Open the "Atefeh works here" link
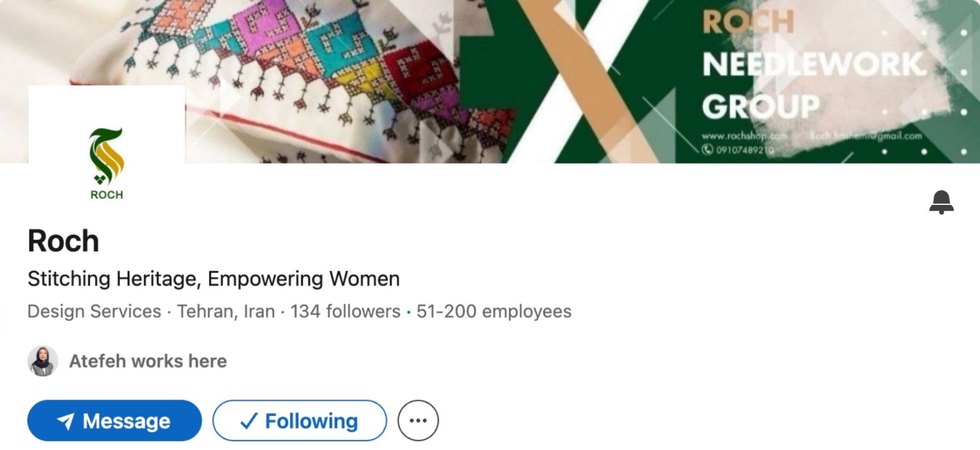Viewport: 980px width, 450px height. point(148,361)
